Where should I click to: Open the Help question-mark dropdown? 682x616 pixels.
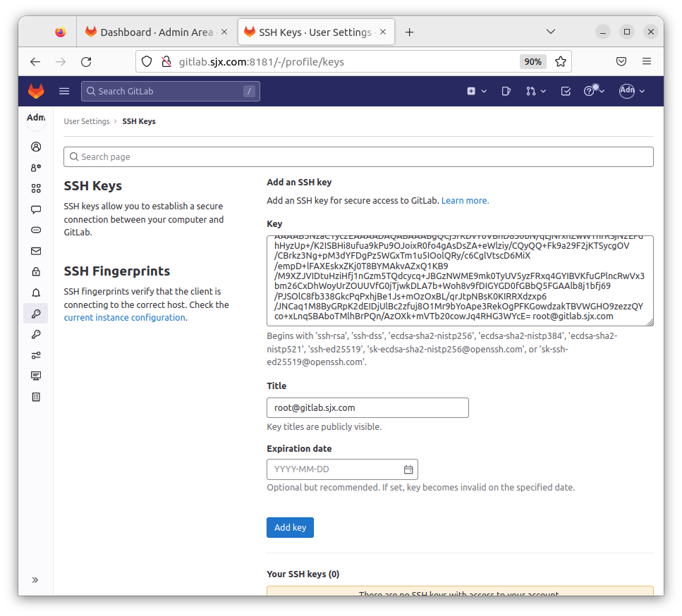[x=594, y=91]
